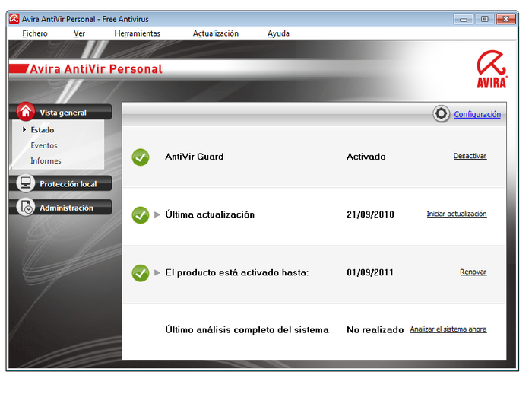This screenshot has width=532, height=394.
Task: Click the Activado status text
Action: pyautogui.click(x=366, y=157)
